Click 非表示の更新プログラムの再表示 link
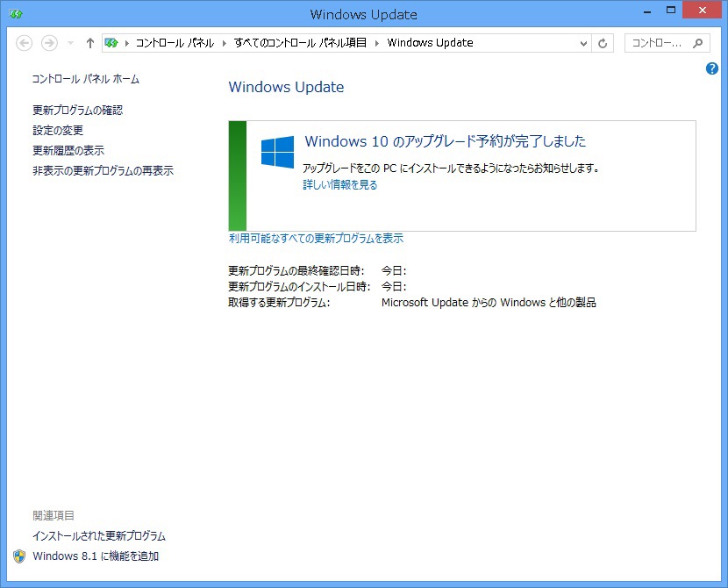The width and height of the screenshot is (728, 588). click(x=103, y=171)
